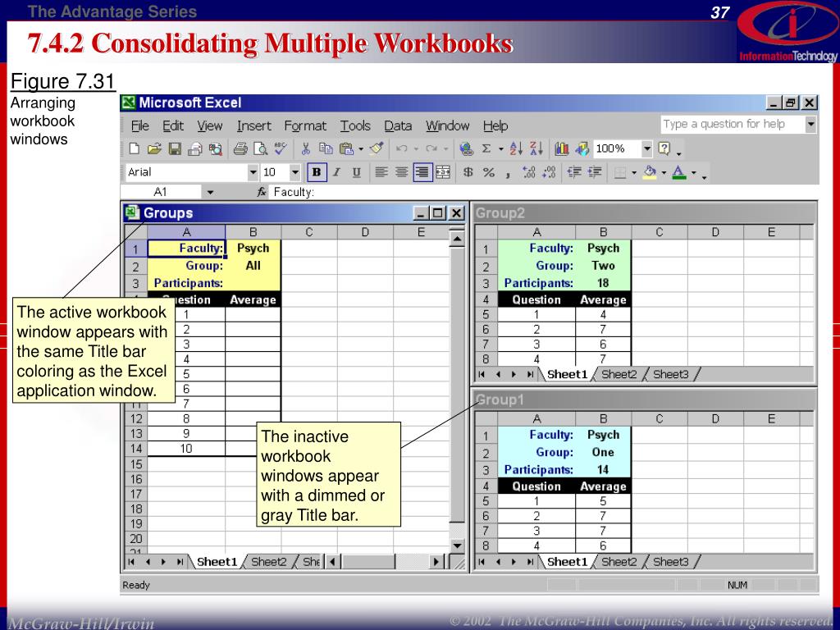The height and width of the screenshot is (630, 840).
Task: Open the Window menu
Action: pyautogui.click(x=447, y=126)
